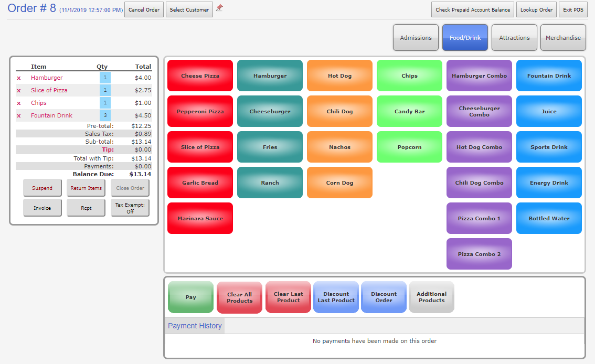595x364 pixels.
Task: Apply Discount Last Product
Action: 336,297
